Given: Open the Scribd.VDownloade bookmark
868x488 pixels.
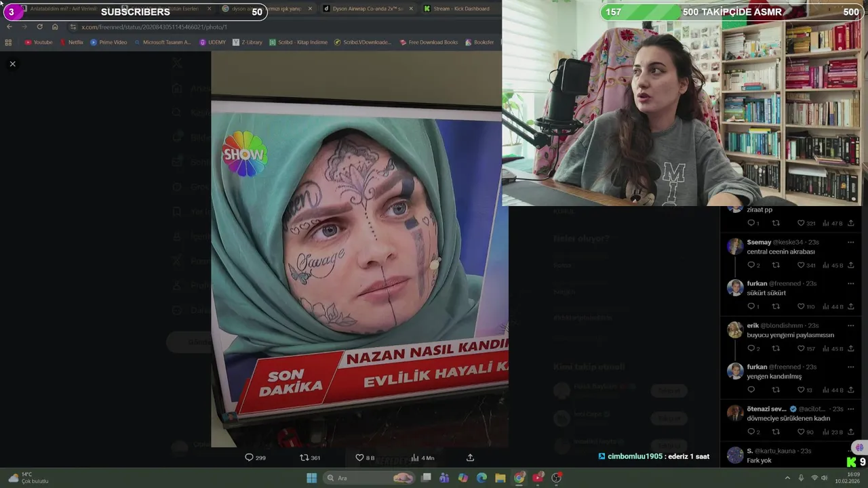Looking at the screenshot, I should click(x=363, y=42).
